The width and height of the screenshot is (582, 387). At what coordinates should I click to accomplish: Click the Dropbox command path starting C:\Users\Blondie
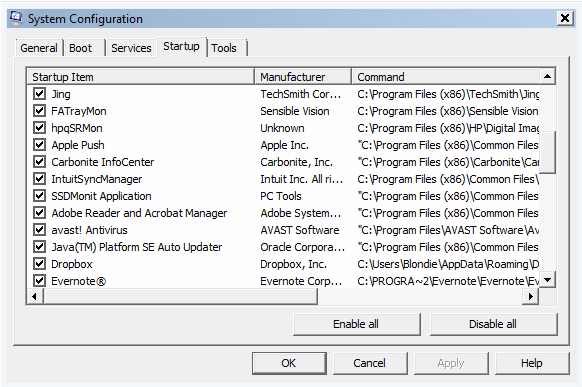click(448, 264)
